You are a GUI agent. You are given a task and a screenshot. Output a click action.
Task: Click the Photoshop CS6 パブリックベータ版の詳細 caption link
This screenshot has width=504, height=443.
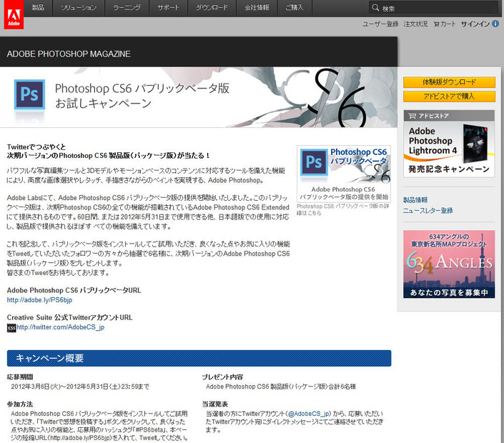click(x=342, y=209)
